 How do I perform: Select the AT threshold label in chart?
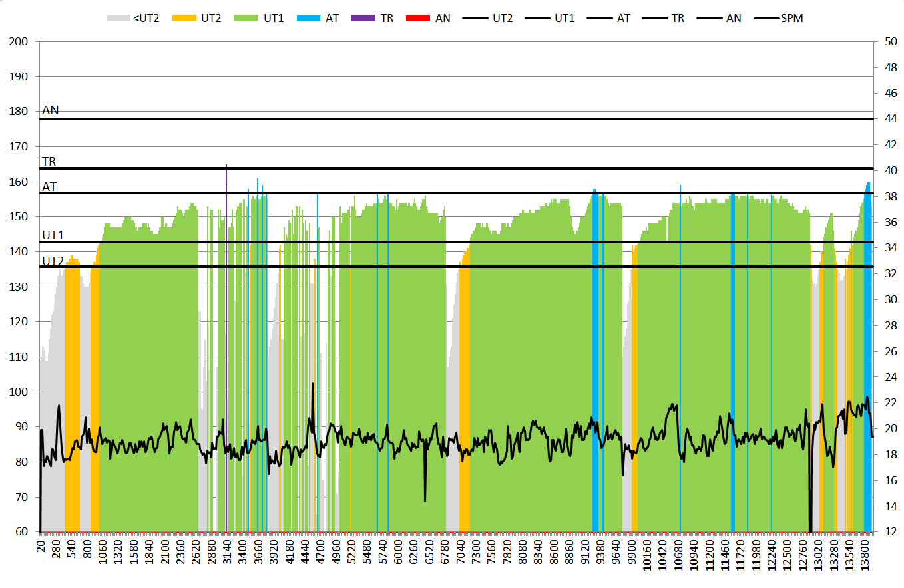[x=49, y=187]
